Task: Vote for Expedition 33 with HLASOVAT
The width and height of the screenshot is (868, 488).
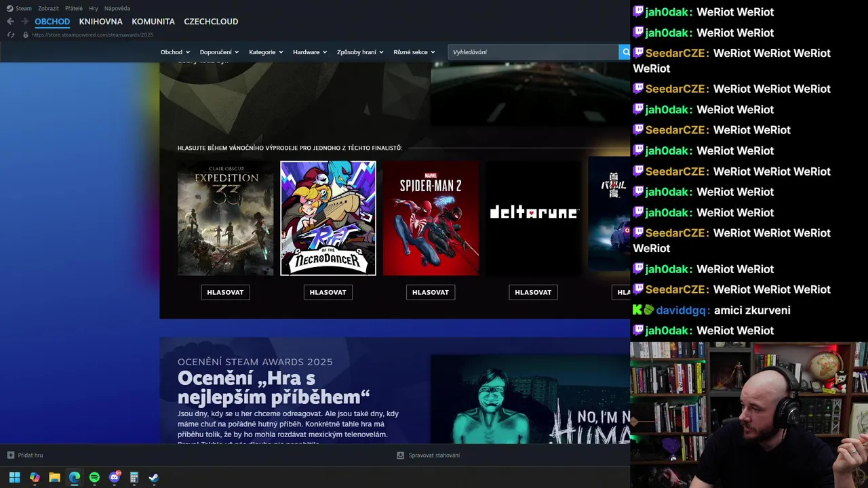Action: tap(225, 292)
